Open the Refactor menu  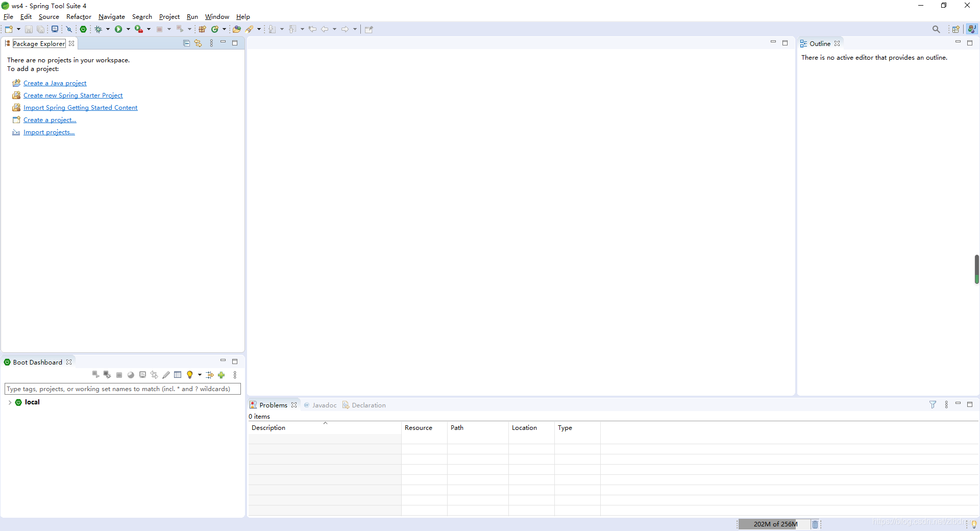(x=79, y=17)
